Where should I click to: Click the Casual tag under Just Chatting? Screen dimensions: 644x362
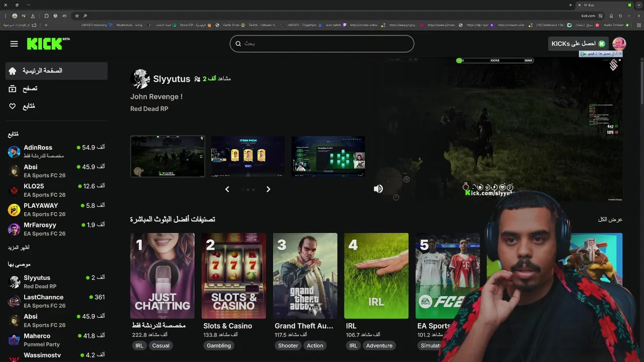click(161, 345)
